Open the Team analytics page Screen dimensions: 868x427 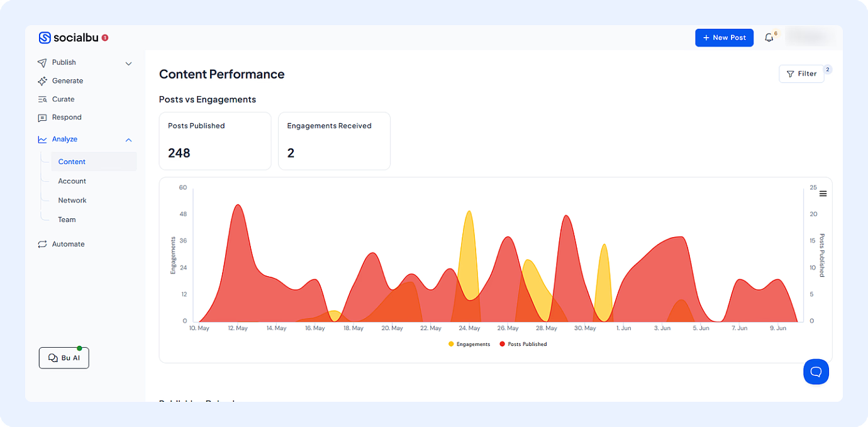(67, 220)
